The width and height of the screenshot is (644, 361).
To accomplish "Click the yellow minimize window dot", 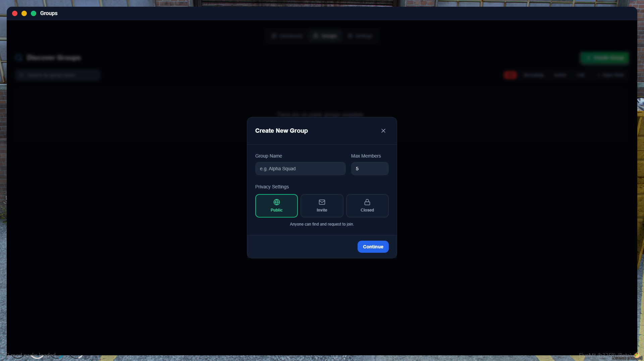I will (x=24, y=13).
